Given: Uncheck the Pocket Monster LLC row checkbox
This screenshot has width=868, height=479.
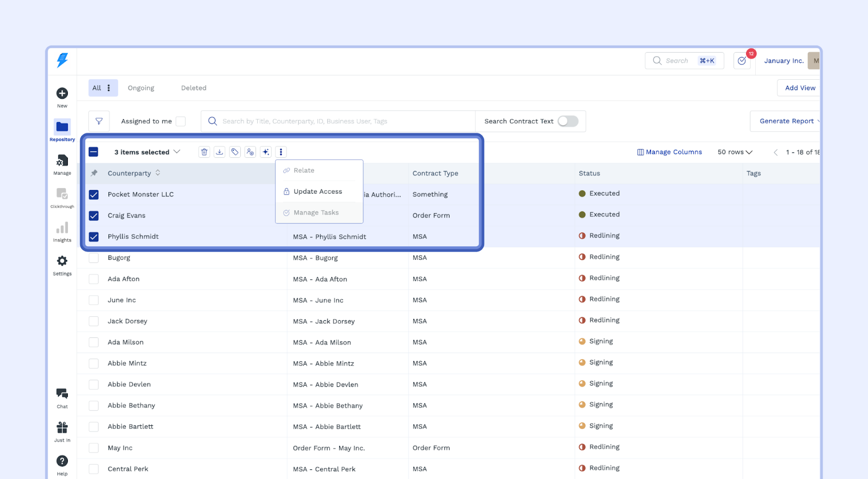Looking at the screenshot, I should pos(94,195).
